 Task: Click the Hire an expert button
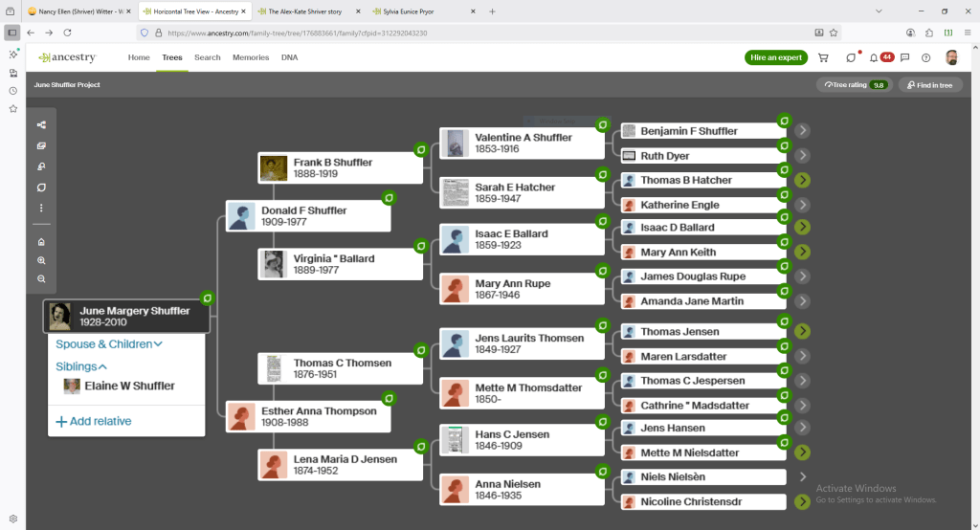coord(775,57)
